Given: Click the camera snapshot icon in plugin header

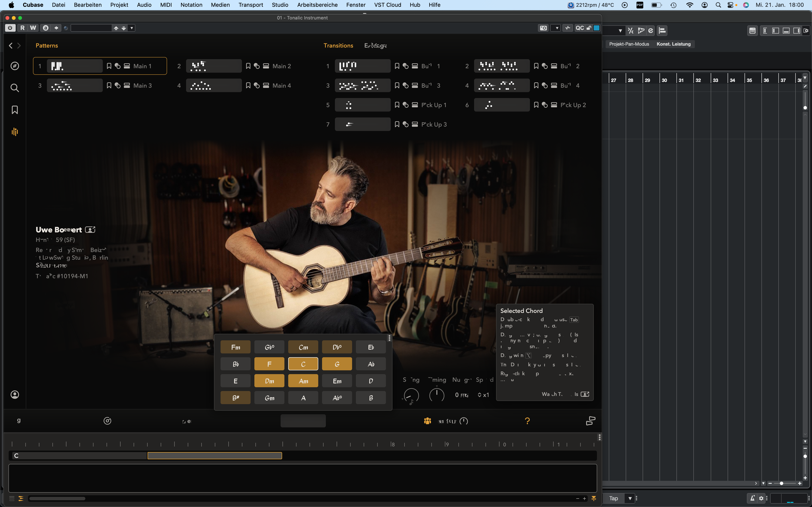Looking at the screenshot, I should tap(543, 28).
